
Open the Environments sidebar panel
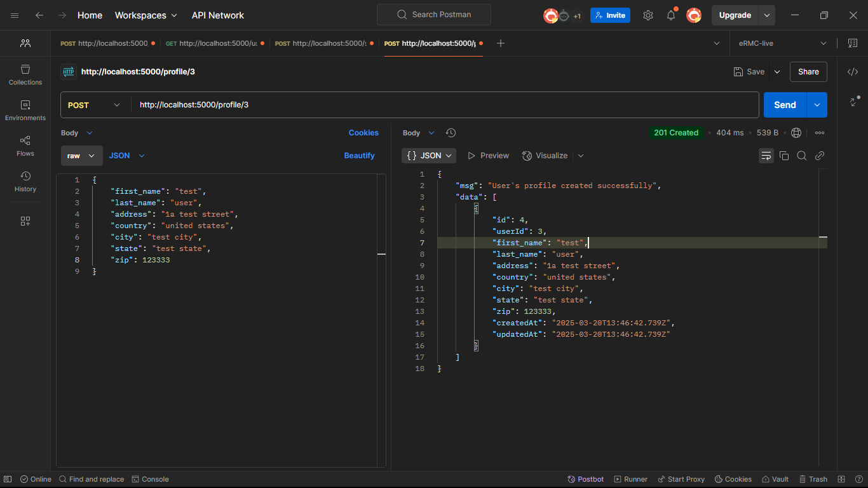(25, 110)
